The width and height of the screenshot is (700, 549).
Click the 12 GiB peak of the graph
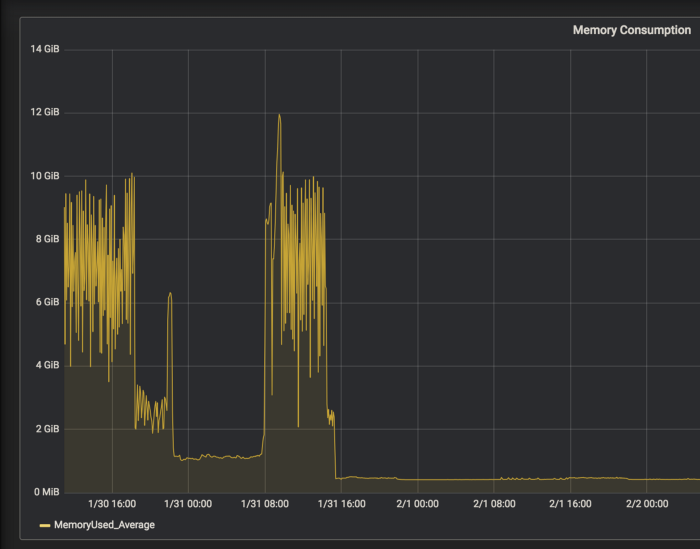click(x=279, y=116)
